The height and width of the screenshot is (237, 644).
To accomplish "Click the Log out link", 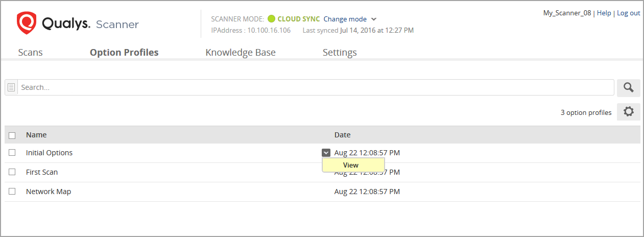I will [x=628, y=13].
